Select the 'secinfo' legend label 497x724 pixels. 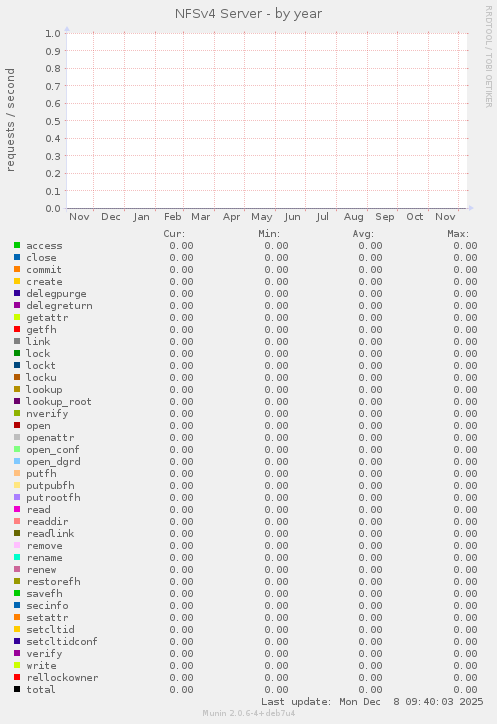point(47,606)
